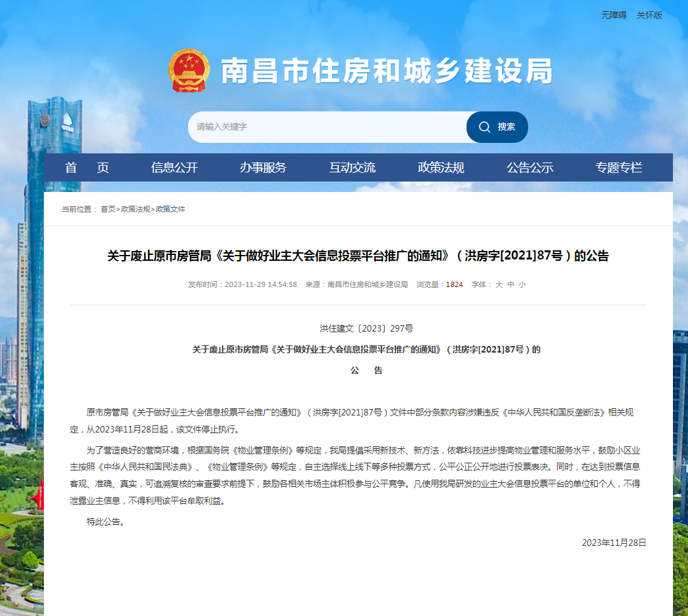Set font size to 小 (small)
The width and height of the screenshot is (688, 616).
click(522, 284)
